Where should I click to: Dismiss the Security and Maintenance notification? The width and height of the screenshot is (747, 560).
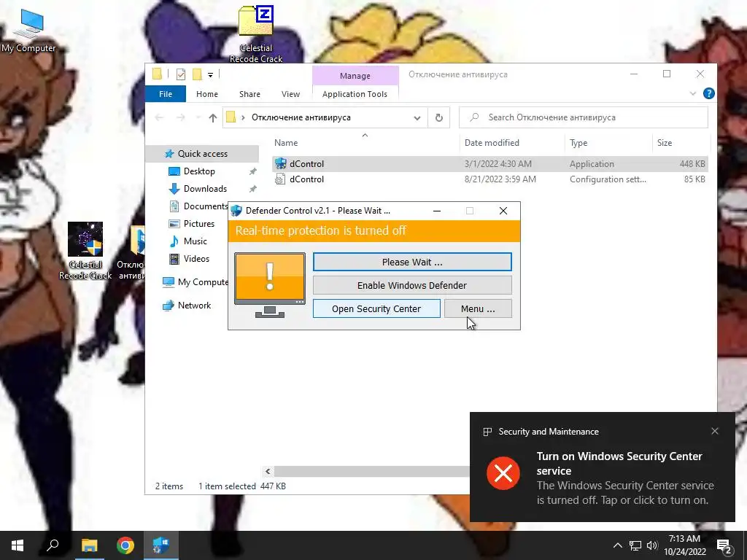pos(715,431)
